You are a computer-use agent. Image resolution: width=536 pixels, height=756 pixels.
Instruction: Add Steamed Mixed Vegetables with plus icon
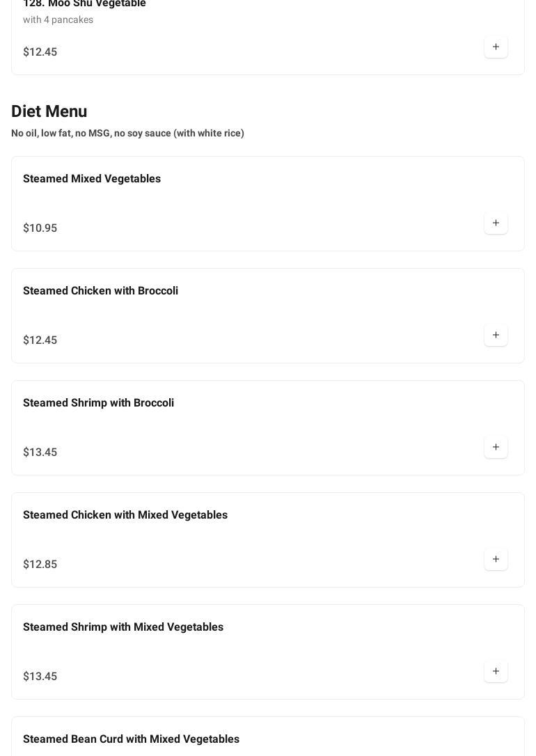click(496, 223)
